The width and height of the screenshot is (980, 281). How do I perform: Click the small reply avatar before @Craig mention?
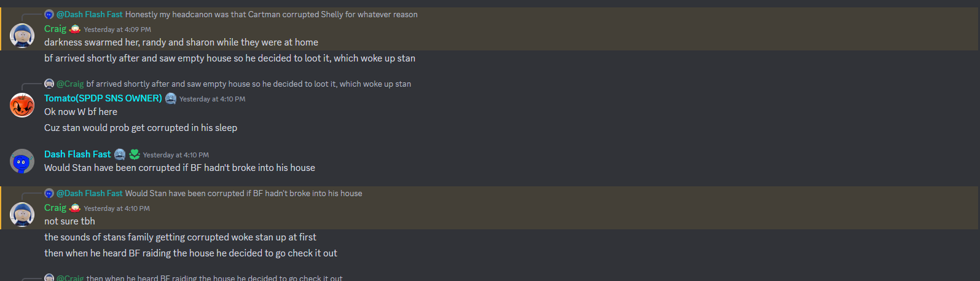coord(49,84)
